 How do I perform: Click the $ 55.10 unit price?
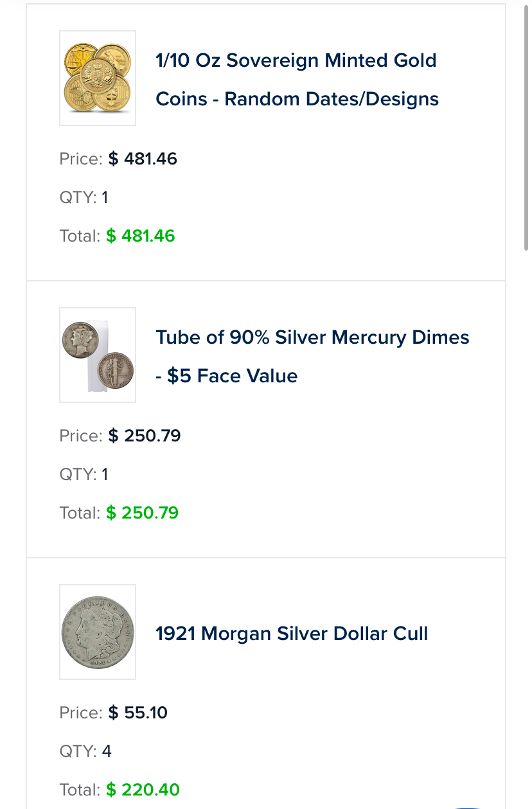(x=138, y=713)
